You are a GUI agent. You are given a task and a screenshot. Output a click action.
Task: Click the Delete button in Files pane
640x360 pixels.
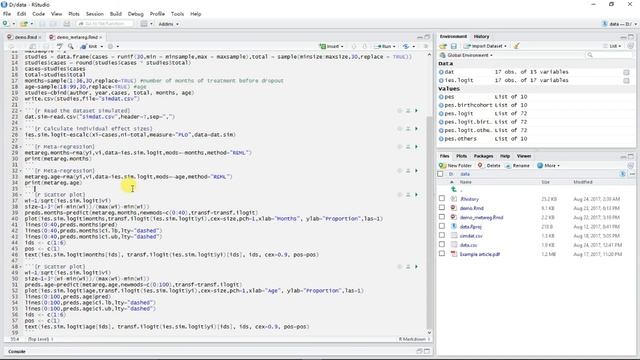[x=489, y=165]
